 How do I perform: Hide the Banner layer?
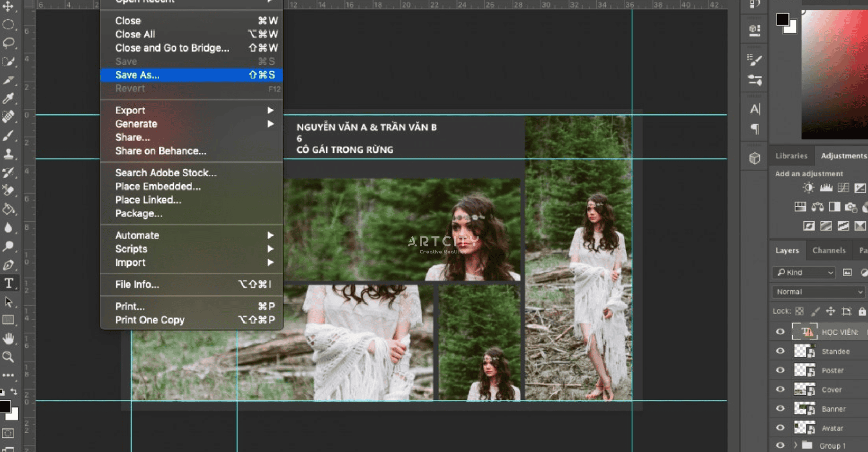[780, 408]
